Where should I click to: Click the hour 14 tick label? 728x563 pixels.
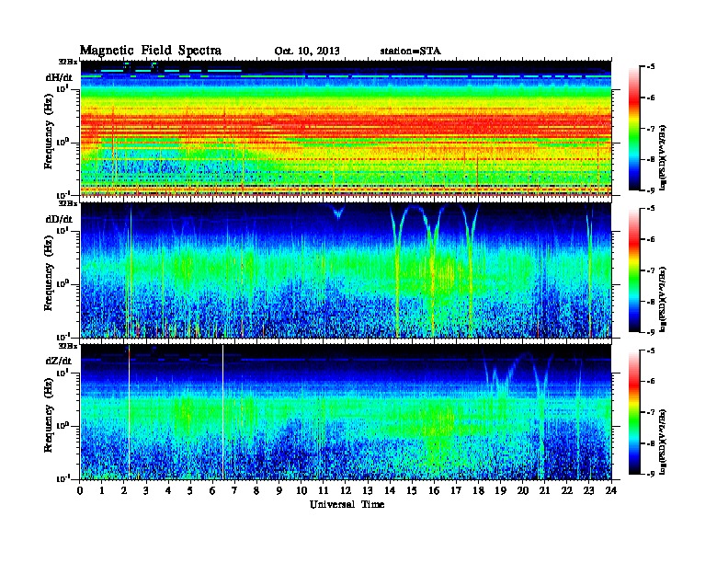[390, 490]
